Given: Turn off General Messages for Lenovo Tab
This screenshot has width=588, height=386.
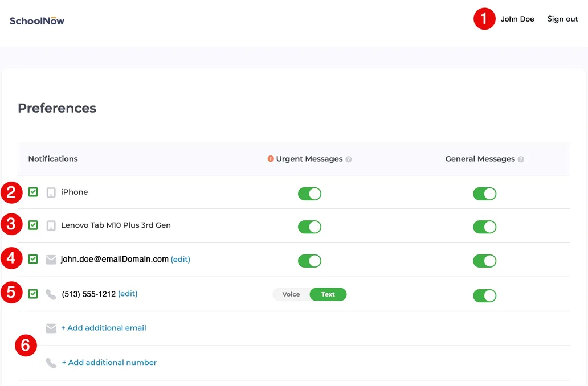Looking at the screenshot, I should [x=484, y=227].
